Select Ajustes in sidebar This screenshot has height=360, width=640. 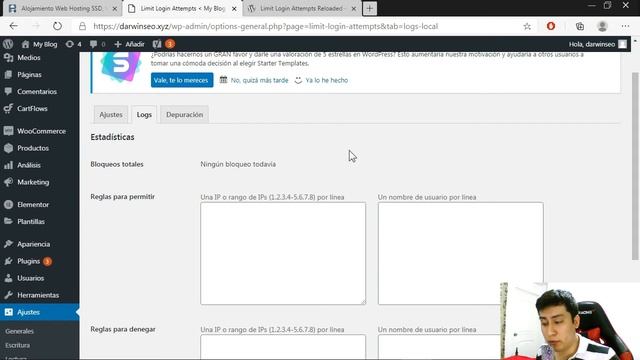pos(40,312)
